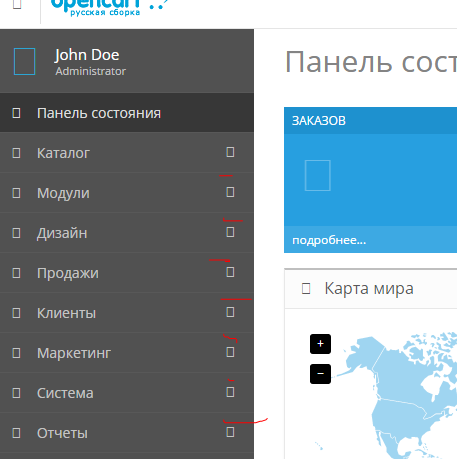The height and width of the screenshot is (459, 457).
Task: Expand the Продажи submenu arrow
Action: (230, 272)
